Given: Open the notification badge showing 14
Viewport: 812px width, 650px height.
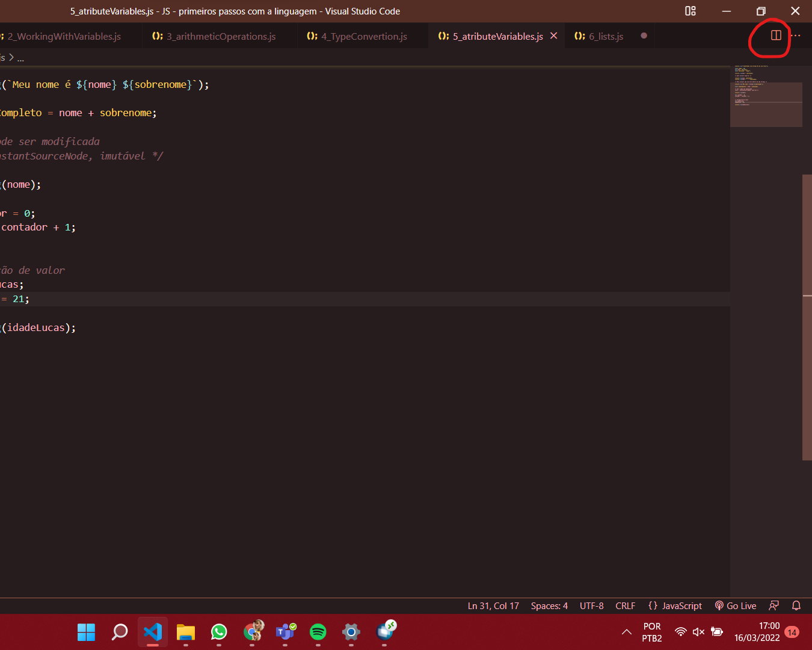Looking at the screenshot, I should pos(792,632).
